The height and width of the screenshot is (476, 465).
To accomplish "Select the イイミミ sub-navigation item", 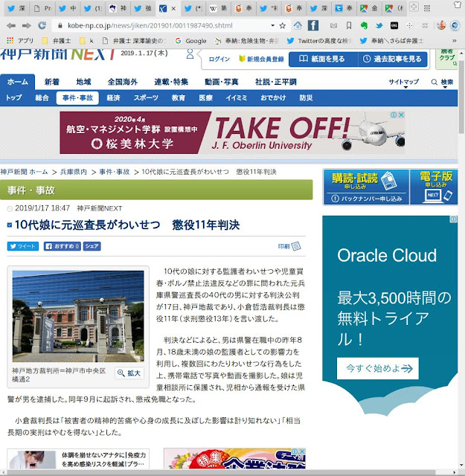I will pyautogui.click(x=237, y=97).
